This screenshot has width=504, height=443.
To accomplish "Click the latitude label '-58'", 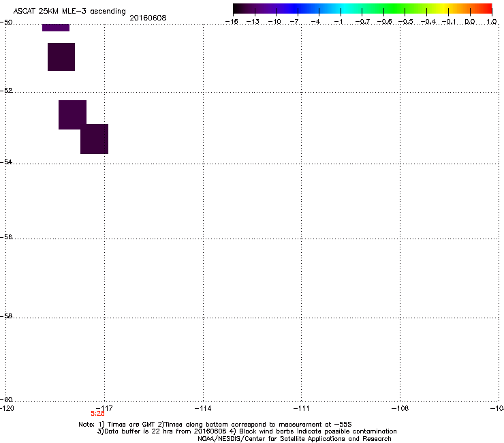I will [x=6, y=316].
